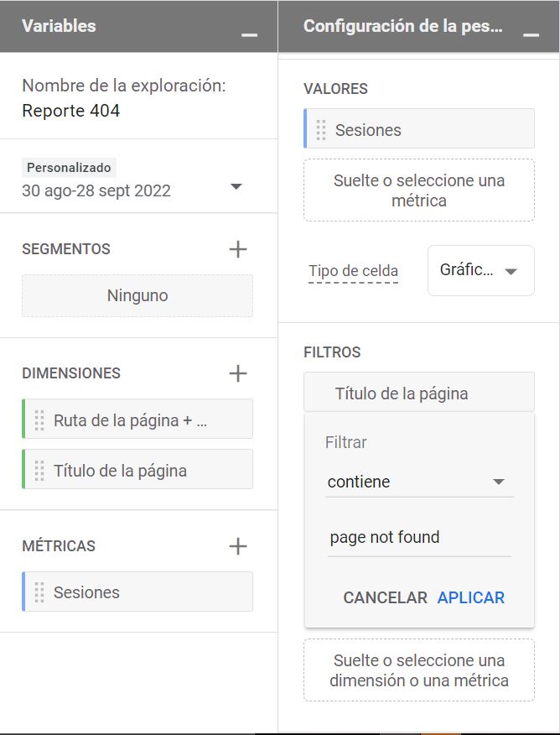The width and height of the screenshot is (560, 735).
Task: Minimize the Configuración de la pestaña panel
Action: (x=530, y=34)
